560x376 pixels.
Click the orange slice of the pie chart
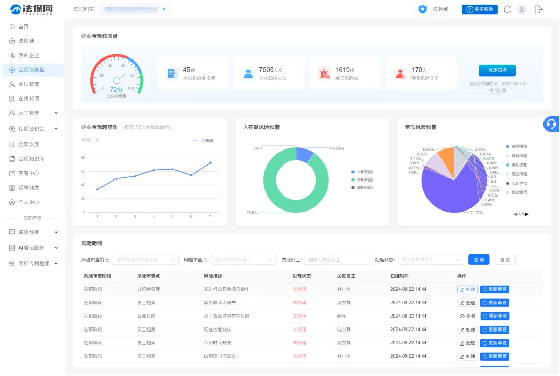[x=446, y=159]
